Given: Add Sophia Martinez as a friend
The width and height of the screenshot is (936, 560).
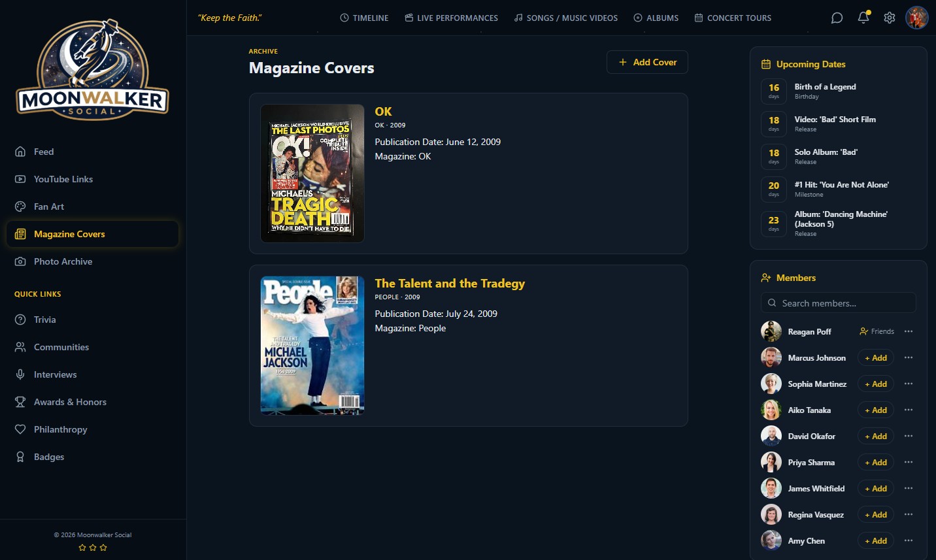Looking at the screenshot, I should click(876, 384).
